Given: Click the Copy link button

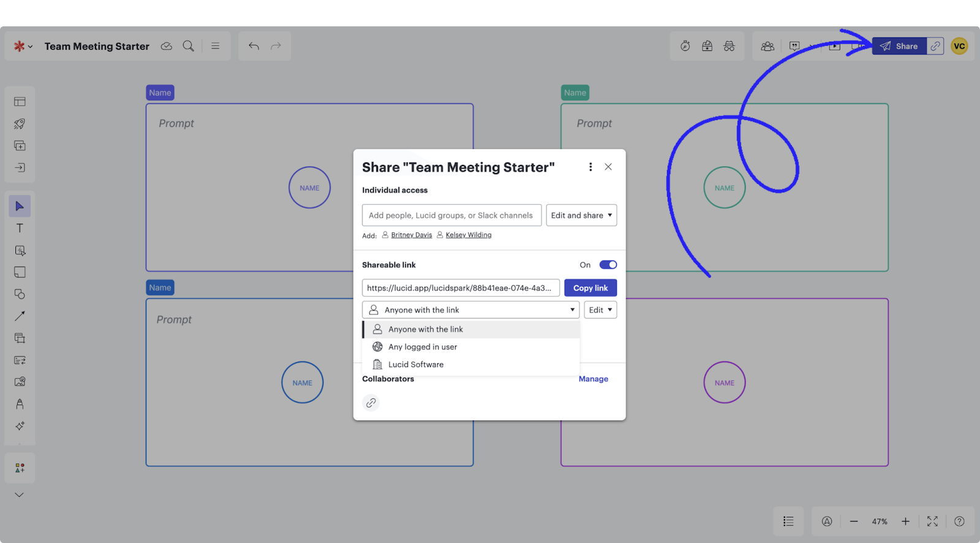Looking at the screenshot, I should [590, 288].
